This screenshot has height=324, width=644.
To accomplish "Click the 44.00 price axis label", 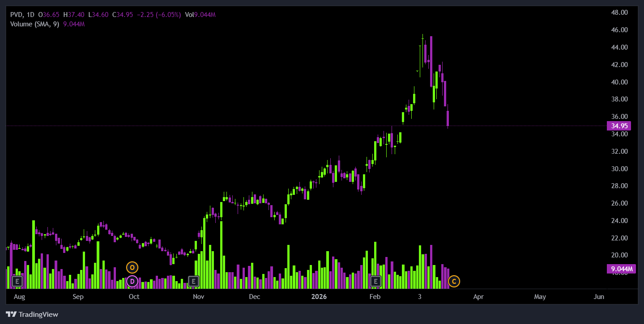I will click(x=619, y=47).
